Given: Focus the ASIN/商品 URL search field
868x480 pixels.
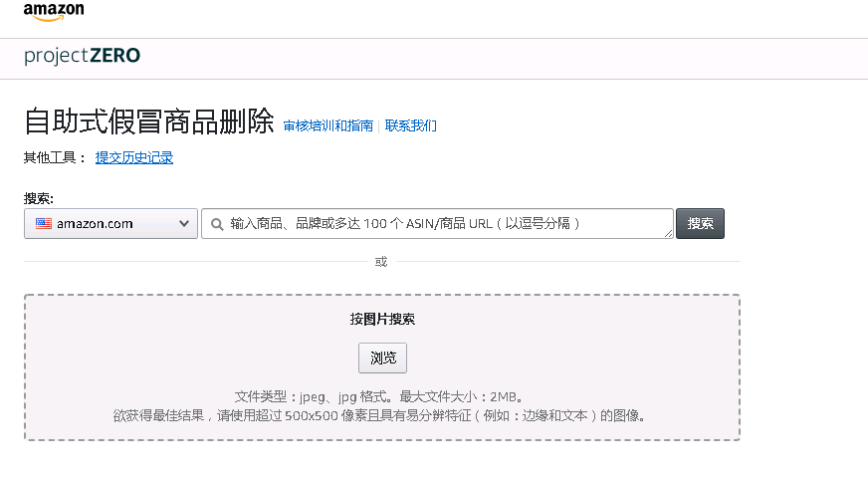Looking at the screenshot, I should click(x=437, y=224).
